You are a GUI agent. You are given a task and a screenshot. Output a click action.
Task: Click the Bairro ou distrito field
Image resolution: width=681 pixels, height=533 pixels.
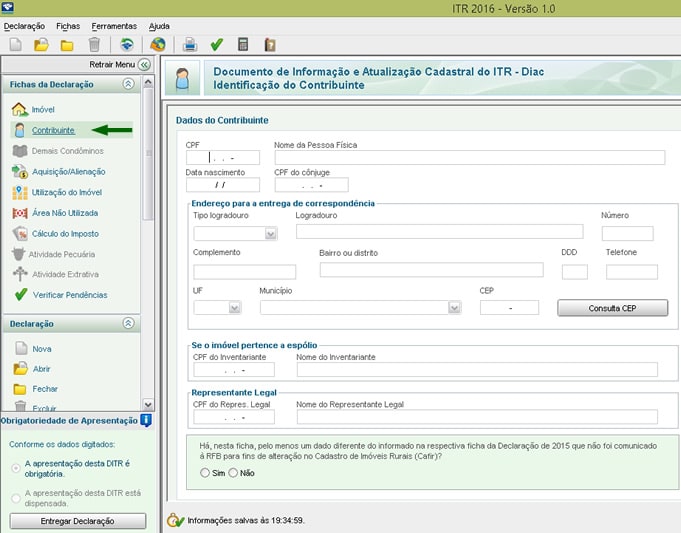point(431,270)
